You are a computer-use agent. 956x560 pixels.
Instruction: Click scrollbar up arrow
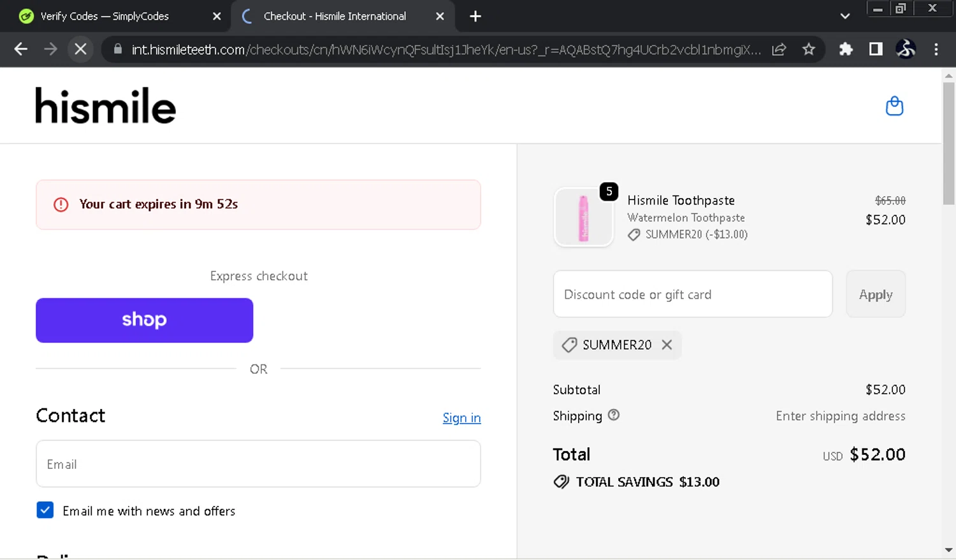tap(948, 75)
